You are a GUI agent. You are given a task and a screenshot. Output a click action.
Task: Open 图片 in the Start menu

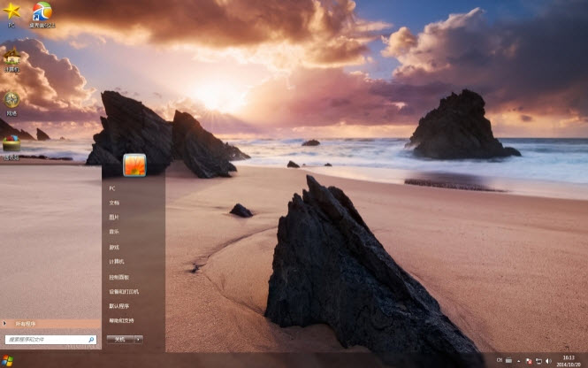coord(114,218)
